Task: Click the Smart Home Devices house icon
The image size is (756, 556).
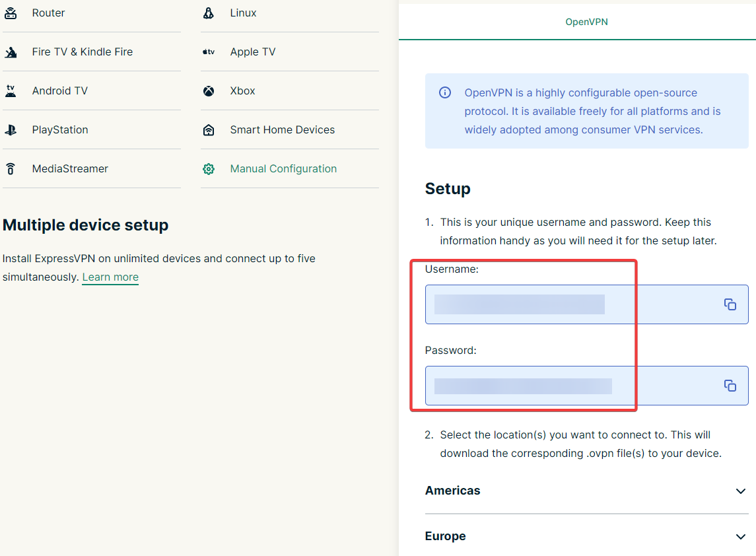Action: click(208, 129)
